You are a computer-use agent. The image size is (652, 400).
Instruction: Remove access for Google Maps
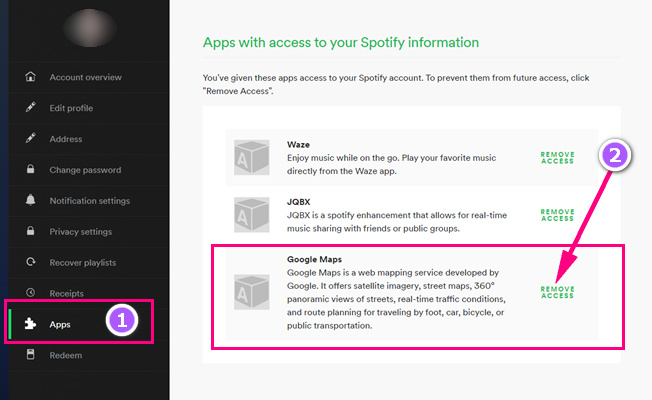[557, 292]
